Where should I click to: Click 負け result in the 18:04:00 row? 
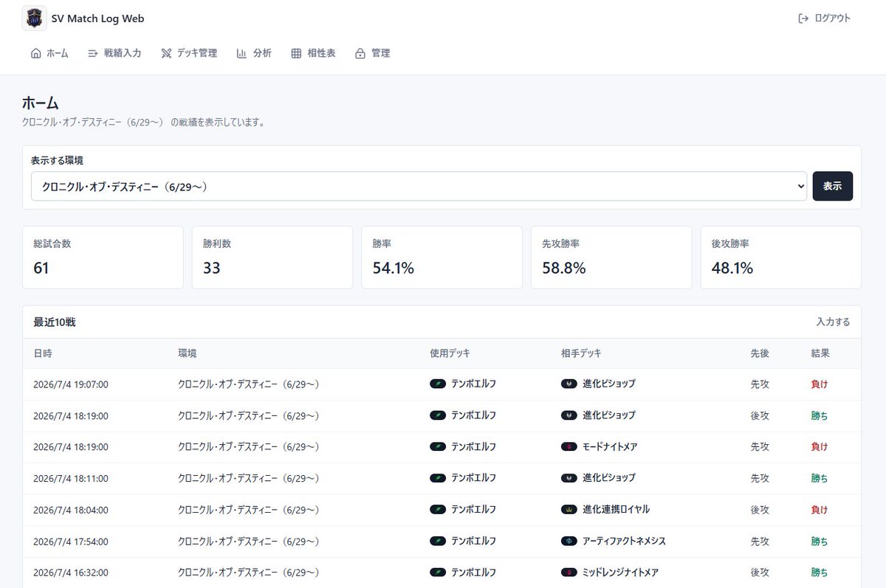(820, 510)
